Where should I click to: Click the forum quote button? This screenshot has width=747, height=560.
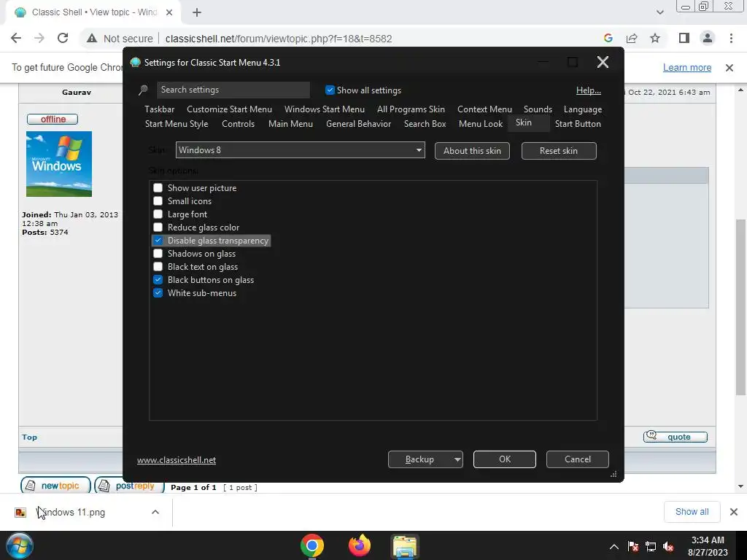[675, 437]
